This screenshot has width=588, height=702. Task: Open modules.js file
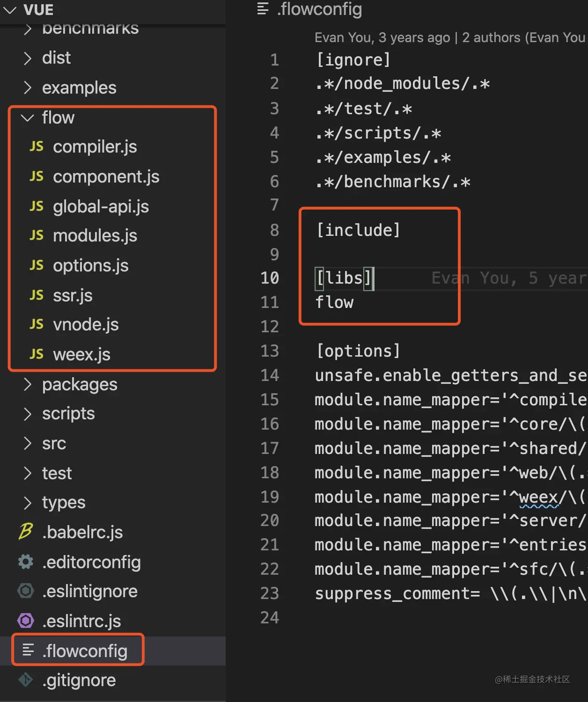click(x=95, y=236)
